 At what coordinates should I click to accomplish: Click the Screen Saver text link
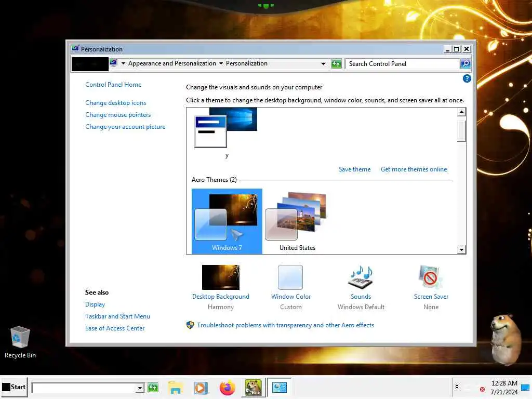(431, 297)
